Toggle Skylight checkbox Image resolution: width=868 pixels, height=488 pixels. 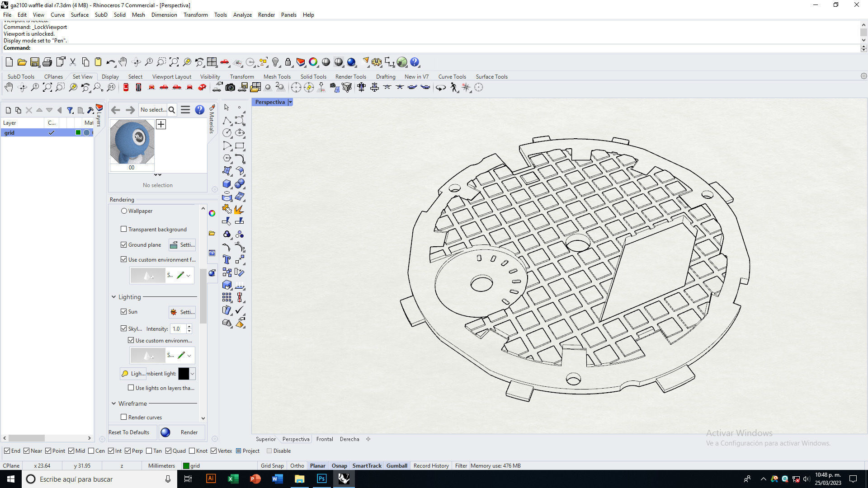coord(123,328)
